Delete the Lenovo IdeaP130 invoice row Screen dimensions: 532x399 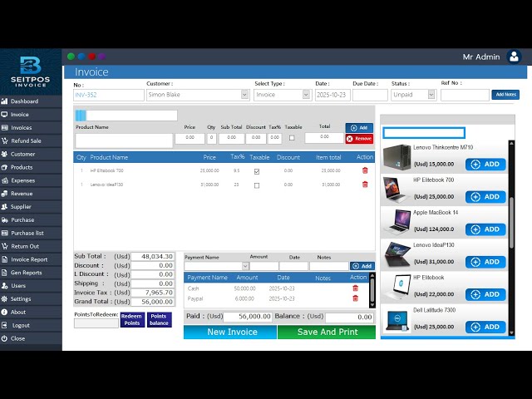(x=365, y=185)
